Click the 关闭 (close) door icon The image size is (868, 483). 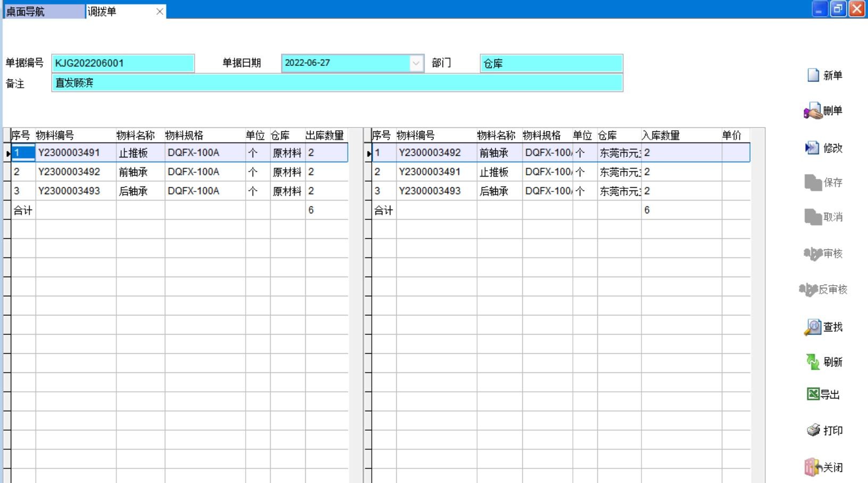(x=813, y=467)
